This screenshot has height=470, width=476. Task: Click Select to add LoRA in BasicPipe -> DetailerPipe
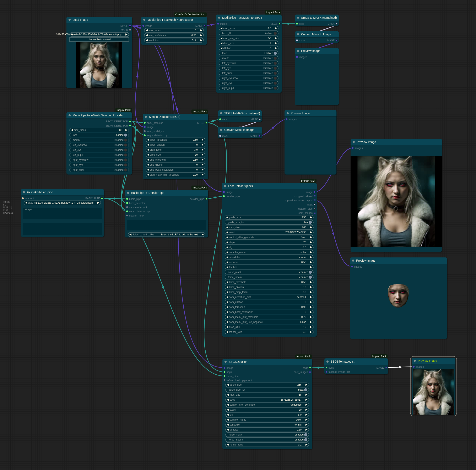pos(143,234)
